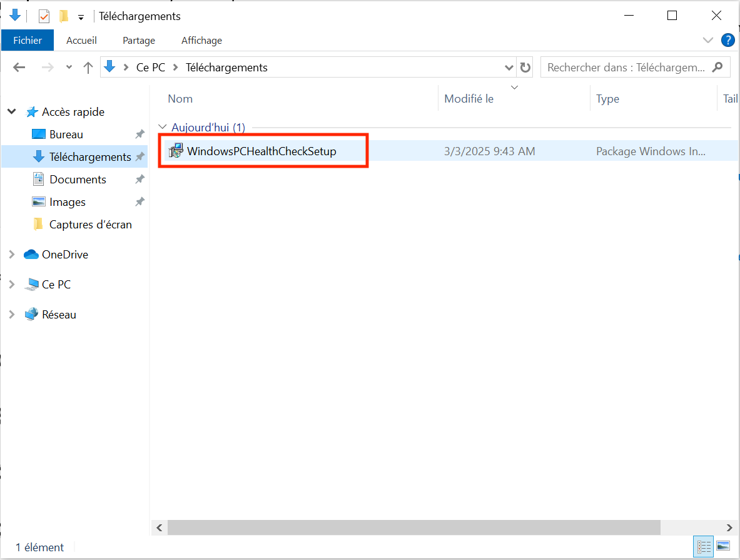
Task: Click Téléchargements in the address bar
Action: (226, 68)
